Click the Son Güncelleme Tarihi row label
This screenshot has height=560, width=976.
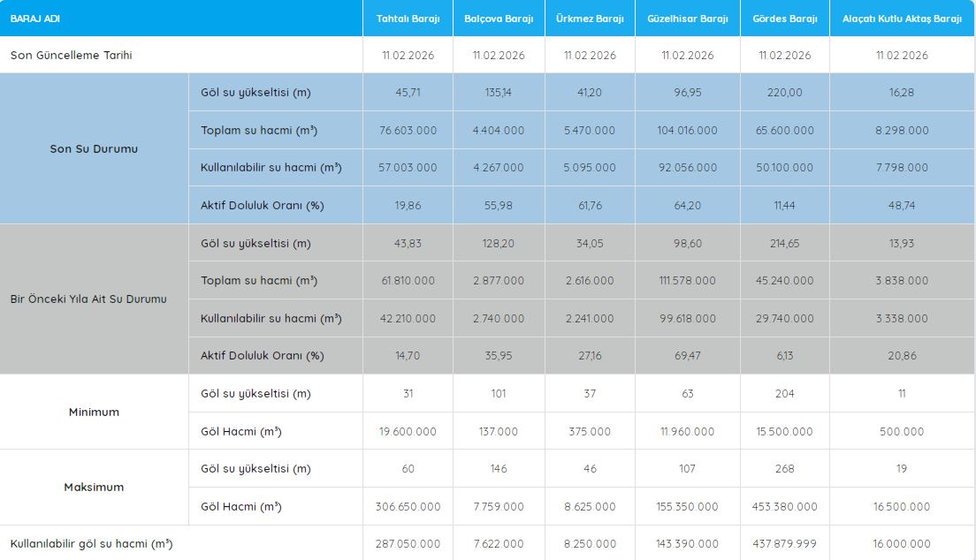tap(71, 55)
